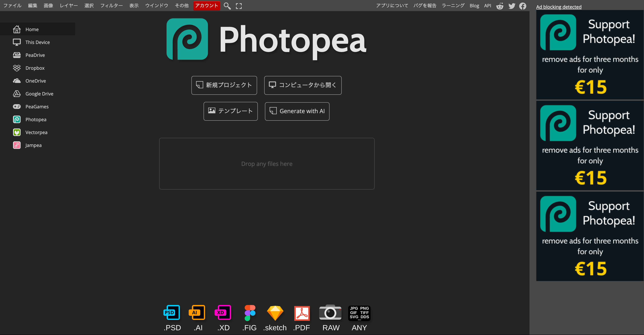Open the Reddit icon link
The width and height of the screenshot is (644, 335).
click(500, 6)
